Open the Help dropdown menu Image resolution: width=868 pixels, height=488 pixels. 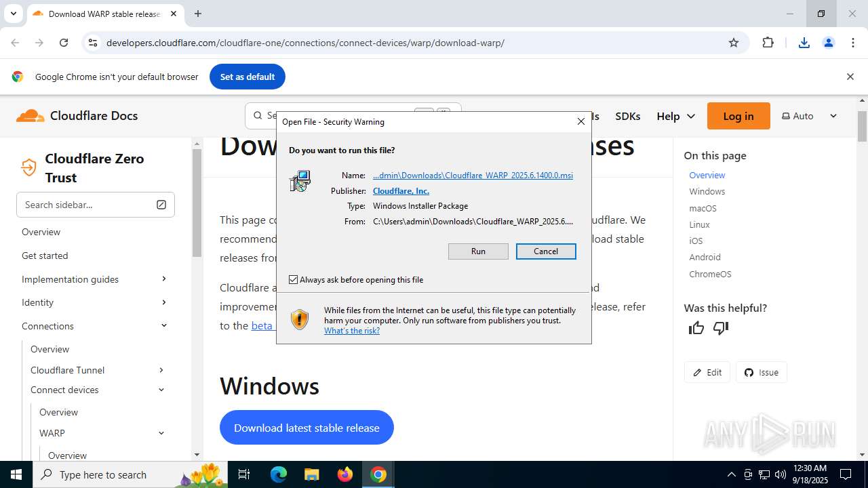click(675, 116)
